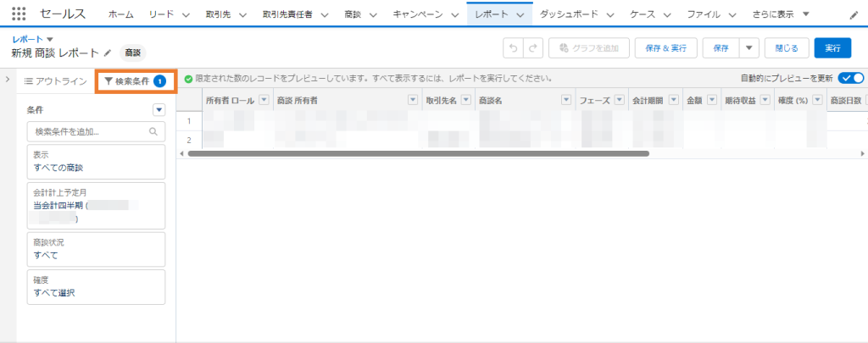Switch to the 検索条件 tab
The image size is (868, 343).
point(136,81)
